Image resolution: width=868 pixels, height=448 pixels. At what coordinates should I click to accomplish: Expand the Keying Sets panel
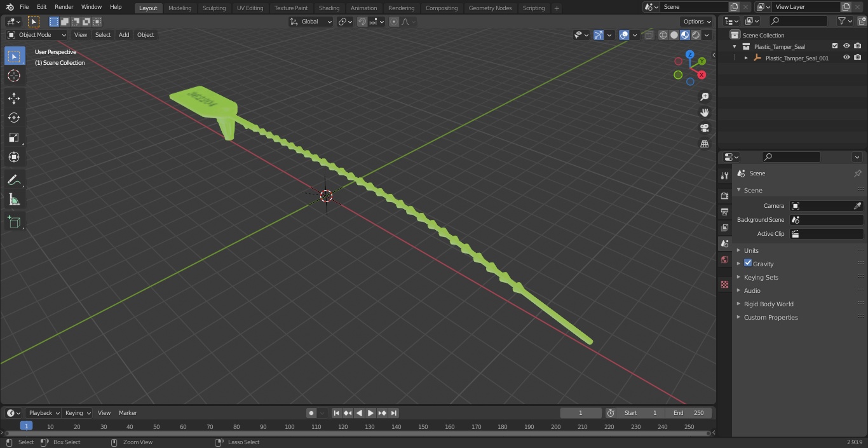tap(761, 277)
